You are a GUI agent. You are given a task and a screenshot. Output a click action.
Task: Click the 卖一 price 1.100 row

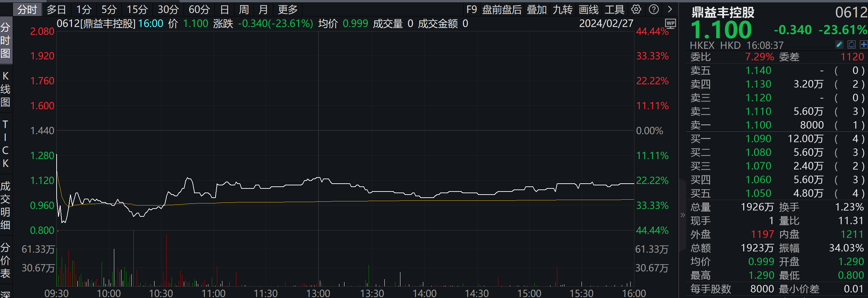(x=777, y=125)
